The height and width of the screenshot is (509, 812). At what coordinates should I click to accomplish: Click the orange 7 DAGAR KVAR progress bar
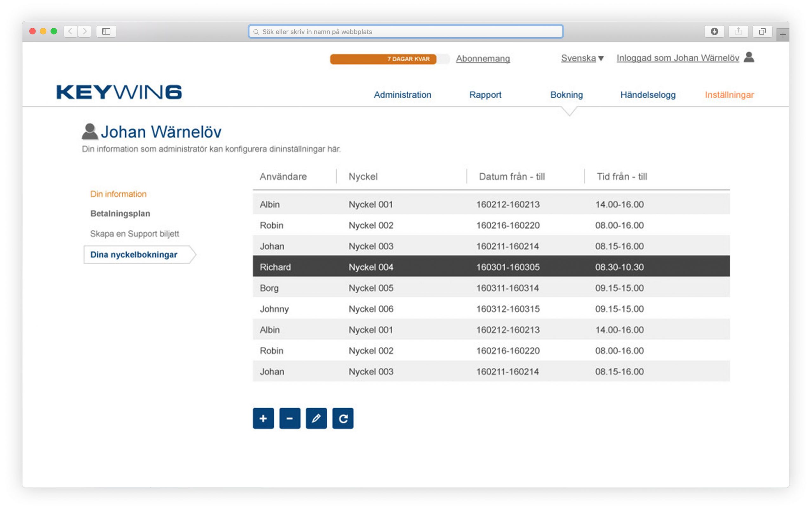pos(383,59)
